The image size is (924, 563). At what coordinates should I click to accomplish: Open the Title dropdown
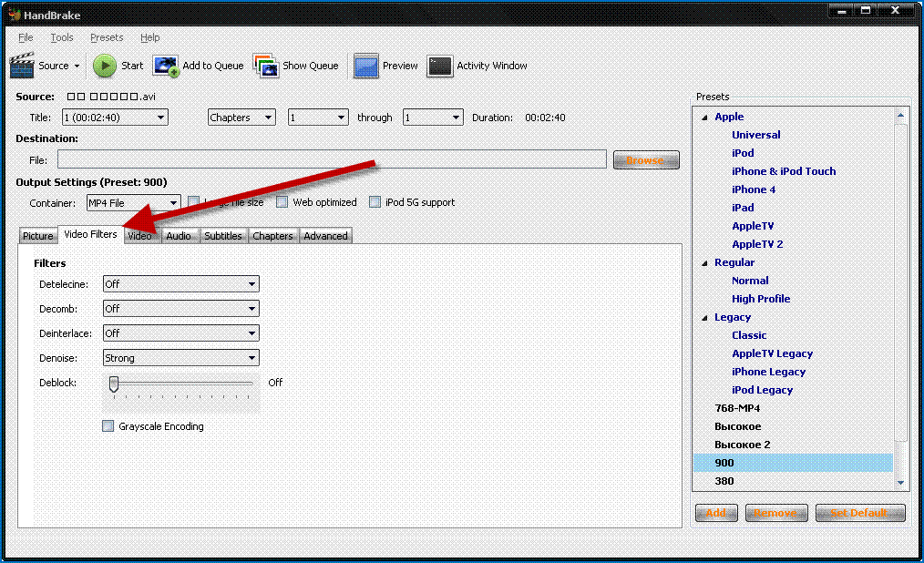(115, 118)
